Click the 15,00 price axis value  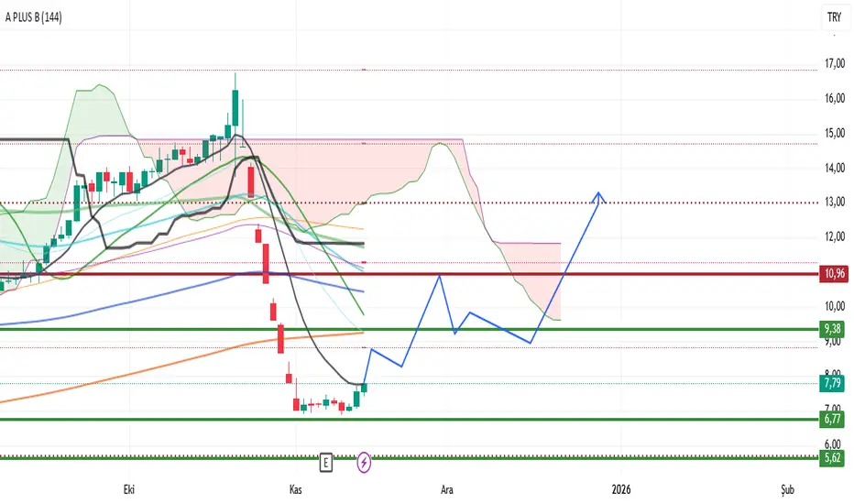(835, 134)
